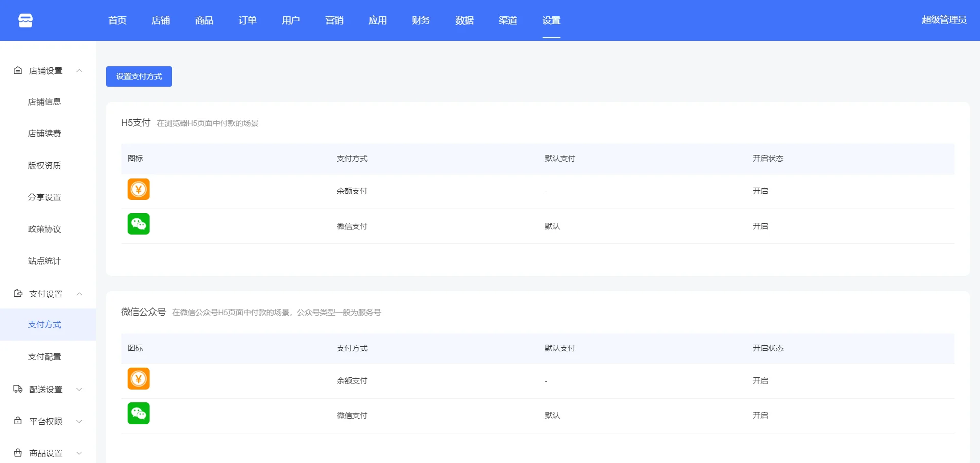
Task: Collapse the 店铺设置 section chevron
Action: tap(79, 71)
